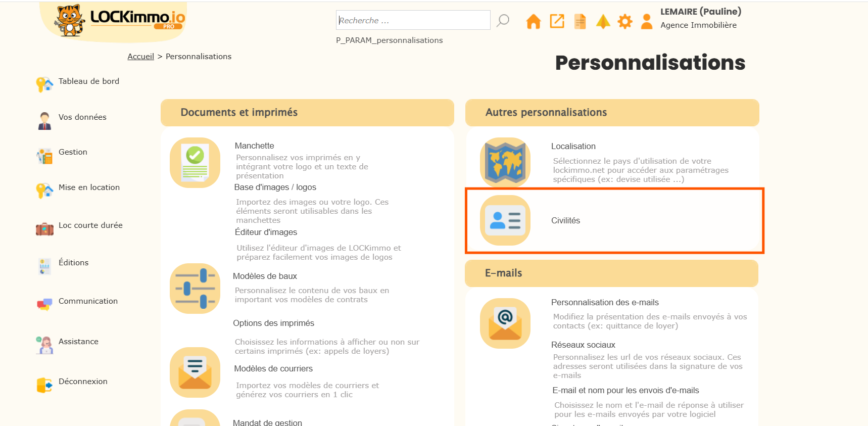Click the Localisation world map icon
This screenshot has width=868, height=426.
click(x=505, y=163)
